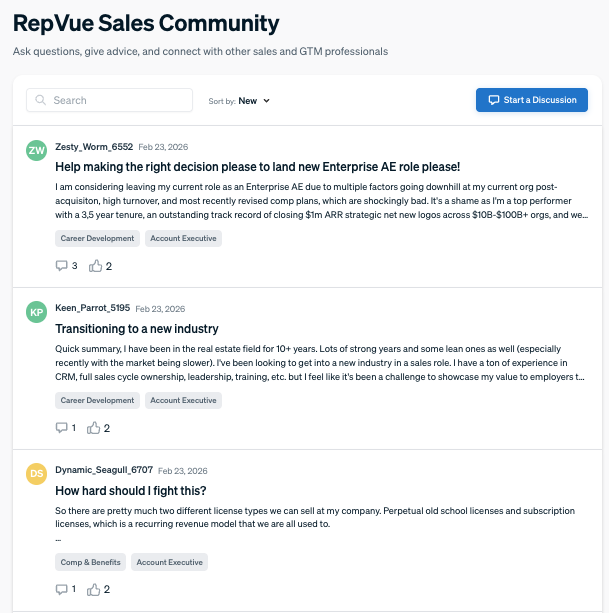609x613 pixels.
Task: Click Account Executive tag on Keen_Parrot post
Action: tap(183, 400)
